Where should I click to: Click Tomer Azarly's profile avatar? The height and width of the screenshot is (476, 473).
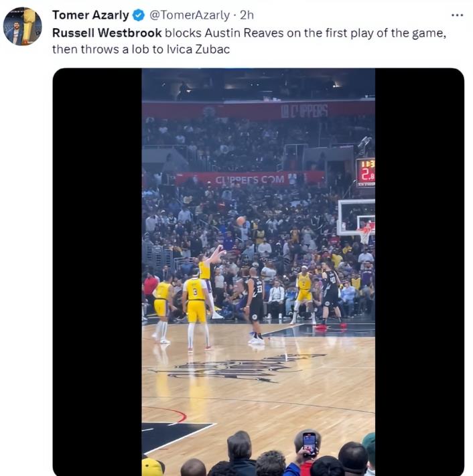(22, 27)
